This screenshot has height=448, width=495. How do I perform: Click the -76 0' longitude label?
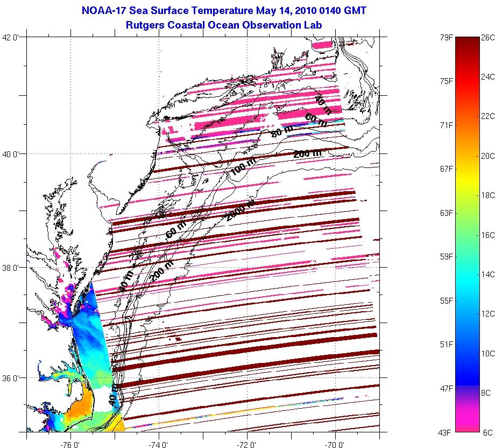[x=70, y=445]
